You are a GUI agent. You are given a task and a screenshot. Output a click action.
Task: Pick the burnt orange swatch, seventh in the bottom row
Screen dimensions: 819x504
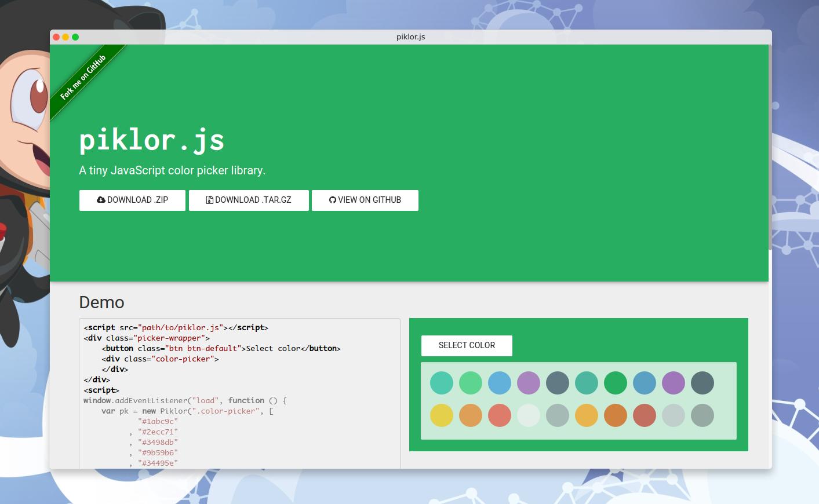[616, 415]
